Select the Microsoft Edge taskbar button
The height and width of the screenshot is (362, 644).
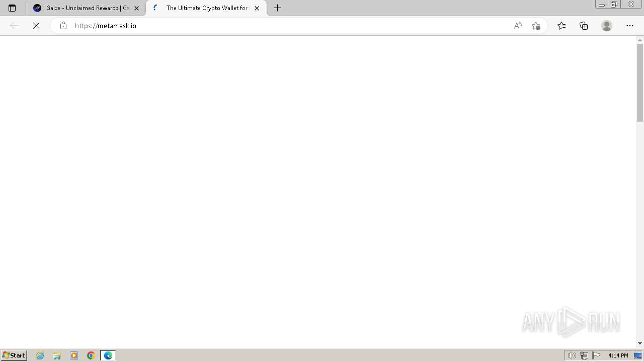[108, 355]
